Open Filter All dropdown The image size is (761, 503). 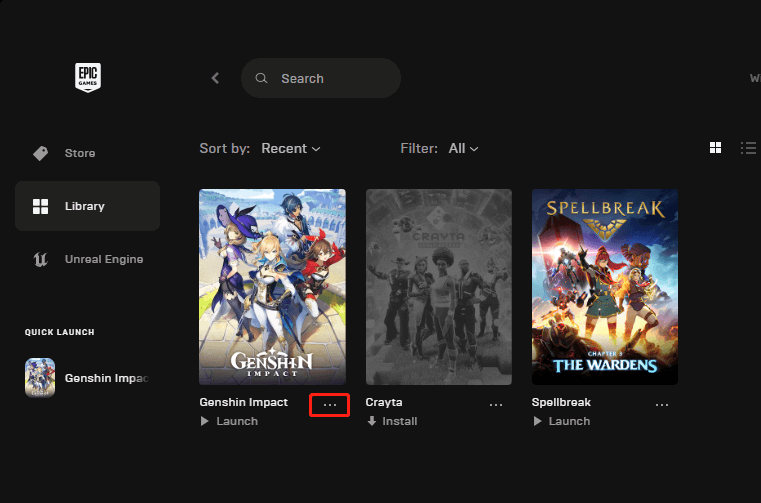pyautogui.click(x=463, y=149)
